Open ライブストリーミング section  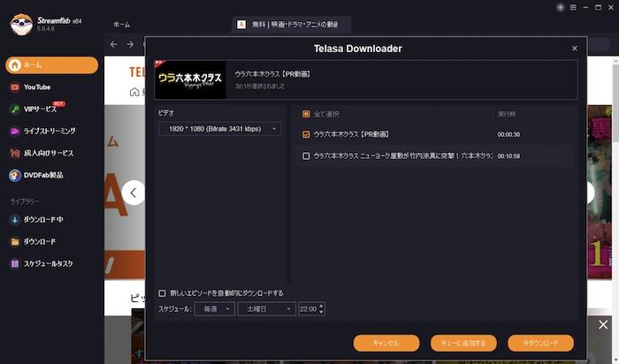point(42,131)
